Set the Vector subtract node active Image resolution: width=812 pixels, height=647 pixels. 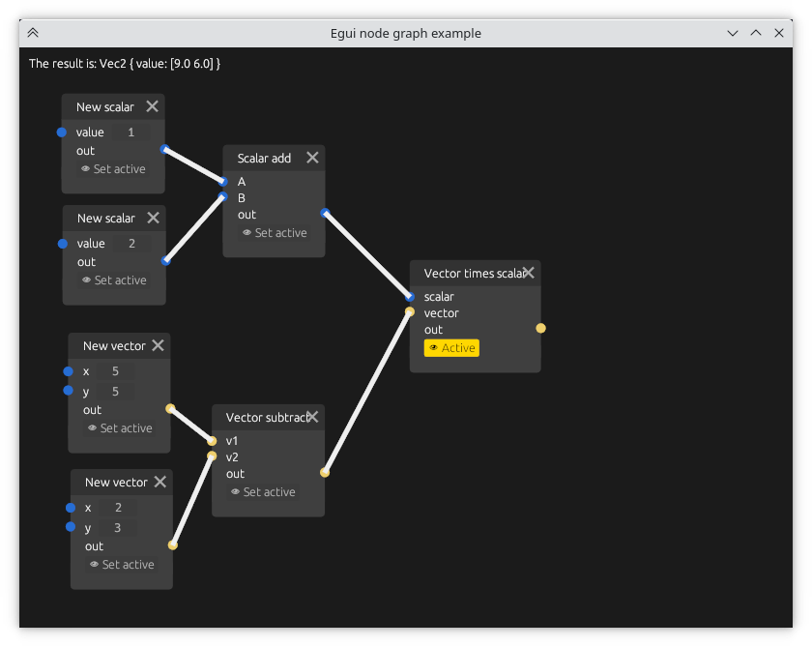point(263,492)
